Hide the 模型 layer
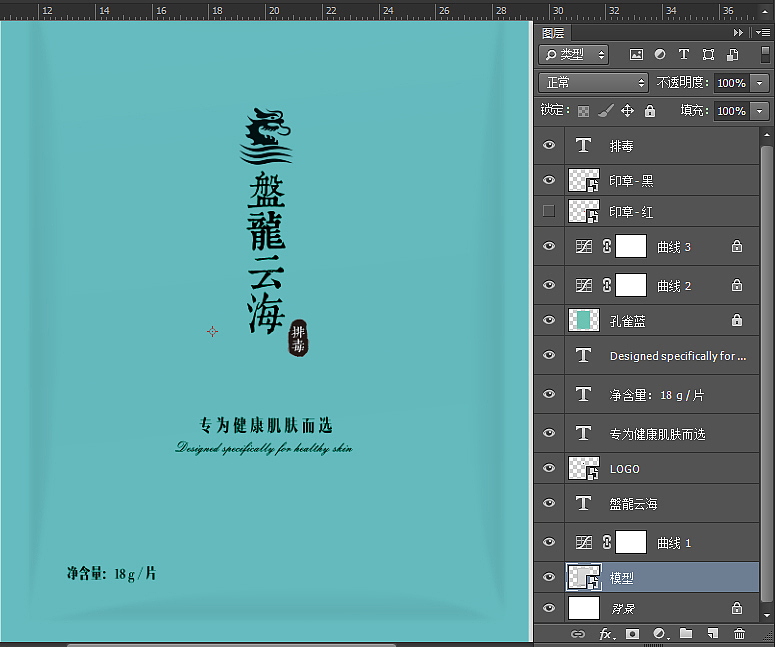Image resolution: width=775 pixels, height=647 pixels. coord(549,577)
